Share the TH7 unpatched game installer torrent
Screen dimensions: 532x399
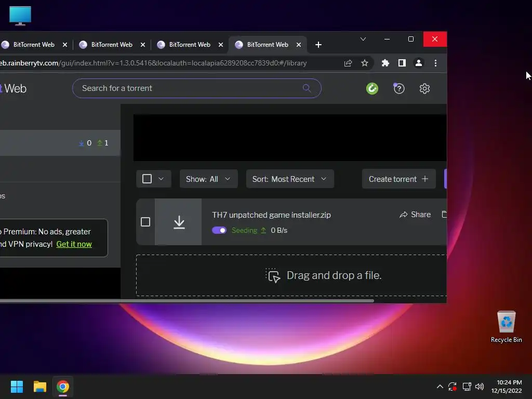tap(415, 215)
